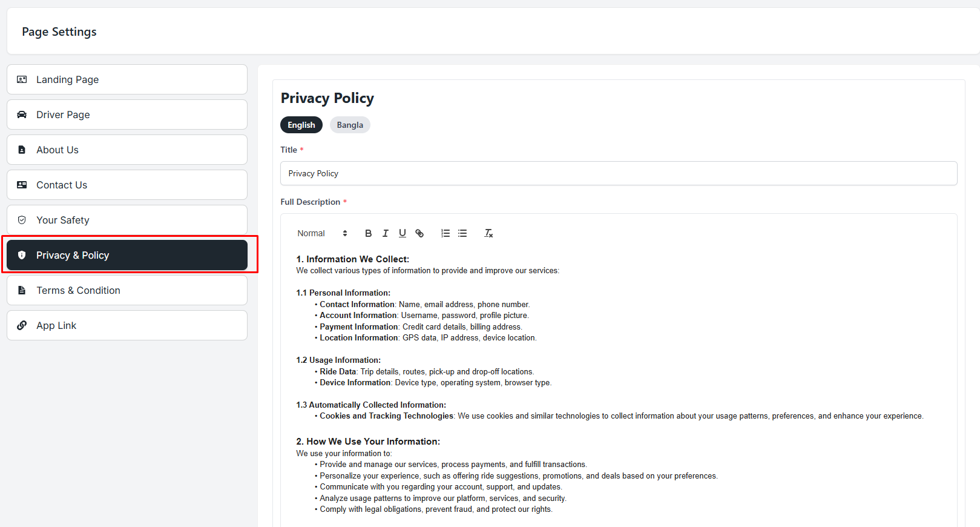Click the Landing Page sidebar icon
This screenshot has width=980, height=527.
(22, 79)
